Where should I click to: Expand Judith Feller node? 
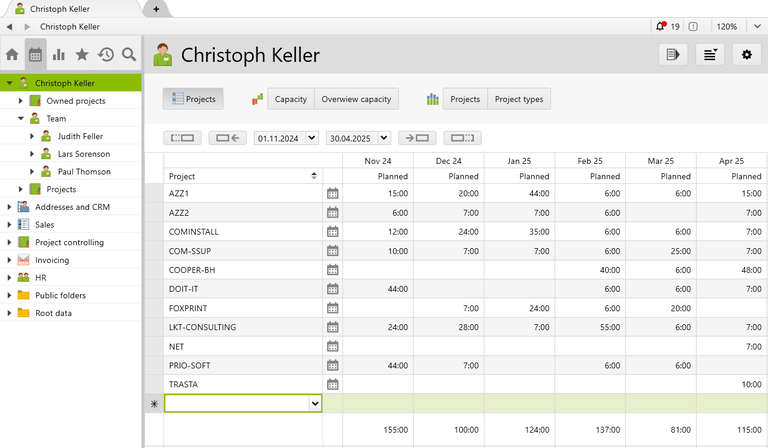click(32, 136)
